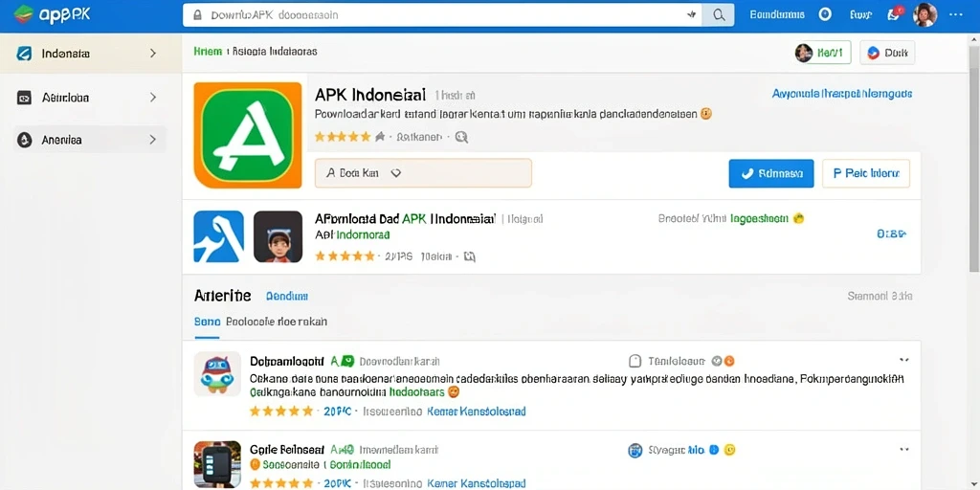The height and width of the screenshot is (490, 980).
Task: Click the file icon beside Tüniolesue
Action: [x=635, y=361]
